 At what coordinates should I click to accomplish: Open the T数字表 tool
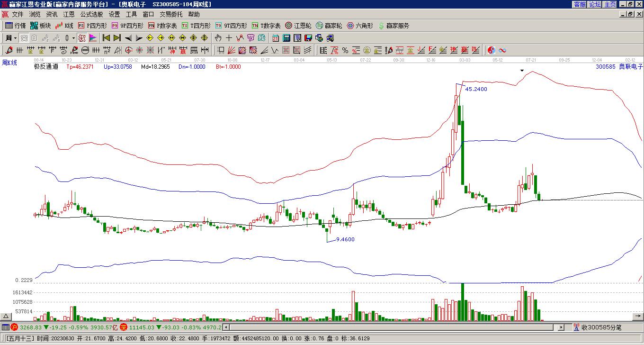pyautogui.click(x=266, y=26)
